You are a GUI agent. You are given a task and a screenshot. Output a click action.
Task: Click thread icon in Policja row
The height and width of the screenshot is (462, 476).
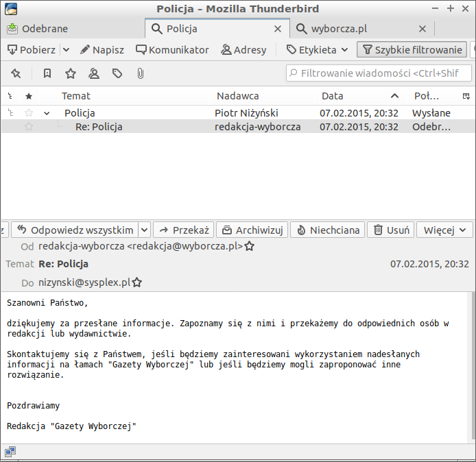(10, 113)
